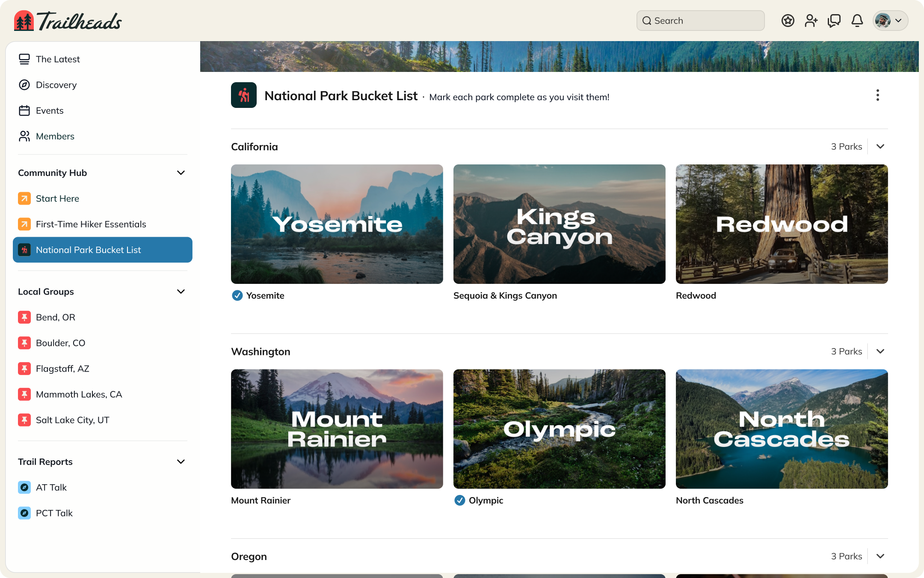Open the notifications bell icon
The width and height of the screenshot is (924, 578).
click(x=857, y=20)
